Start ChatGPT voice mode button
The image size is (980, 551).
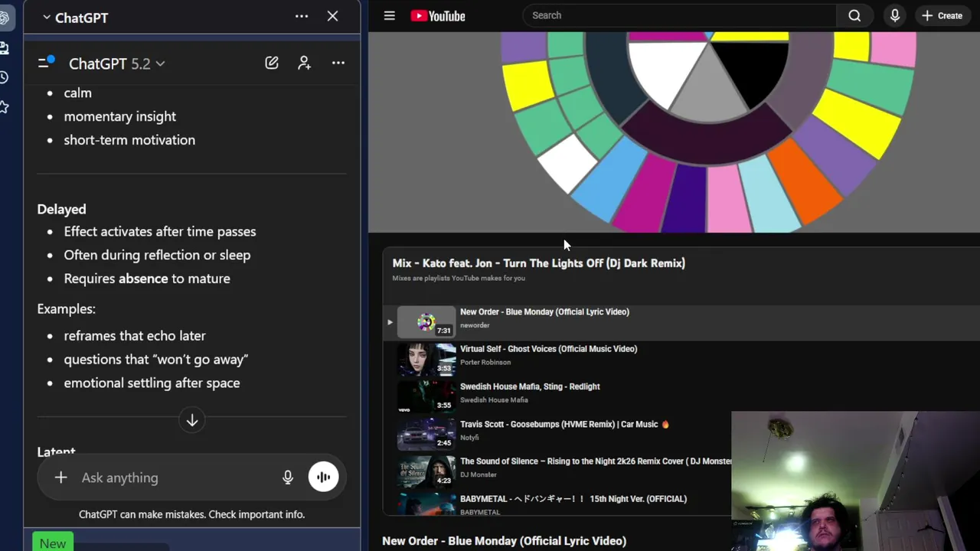[x=323, y=477]
